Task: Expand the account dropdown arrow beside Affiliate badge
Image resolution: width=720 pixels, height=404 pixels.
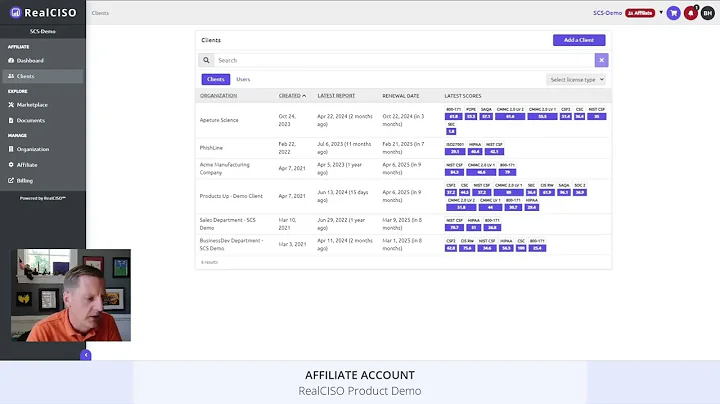Action: (x=661, y=12)
